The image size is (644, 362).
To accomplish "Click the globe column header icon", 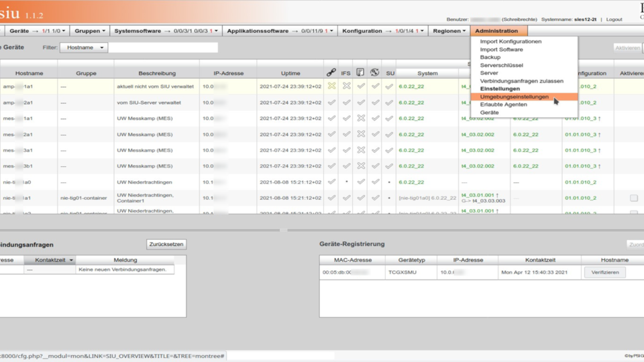I will pyautogui.click(x=375, y=72).
